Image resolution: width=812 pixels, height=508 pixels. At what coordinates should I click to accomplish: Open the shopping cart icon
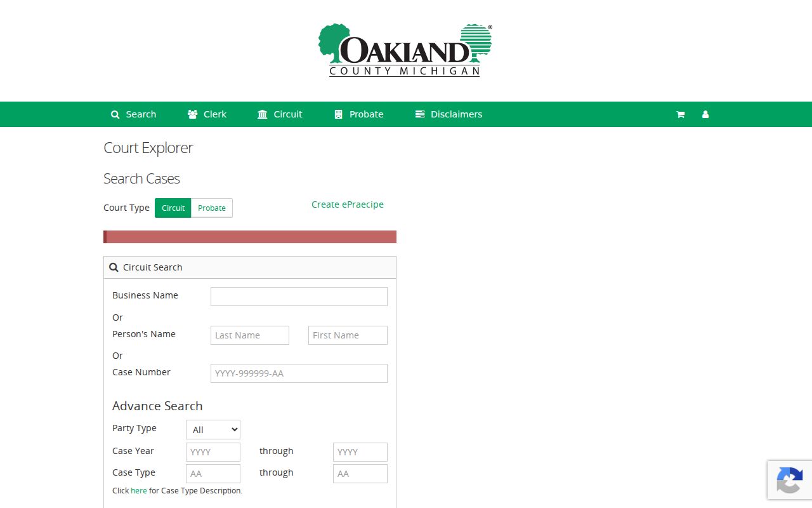point(680,115)
